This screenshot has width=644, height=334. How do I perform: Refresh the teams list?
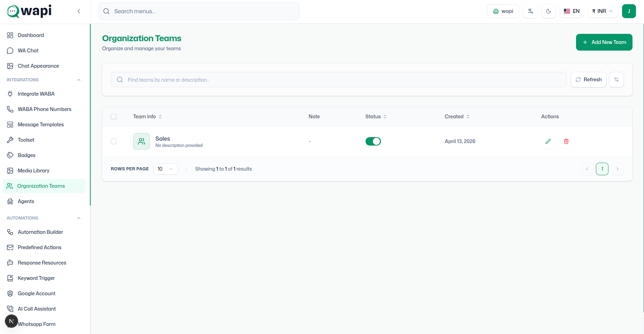point(589,80)
